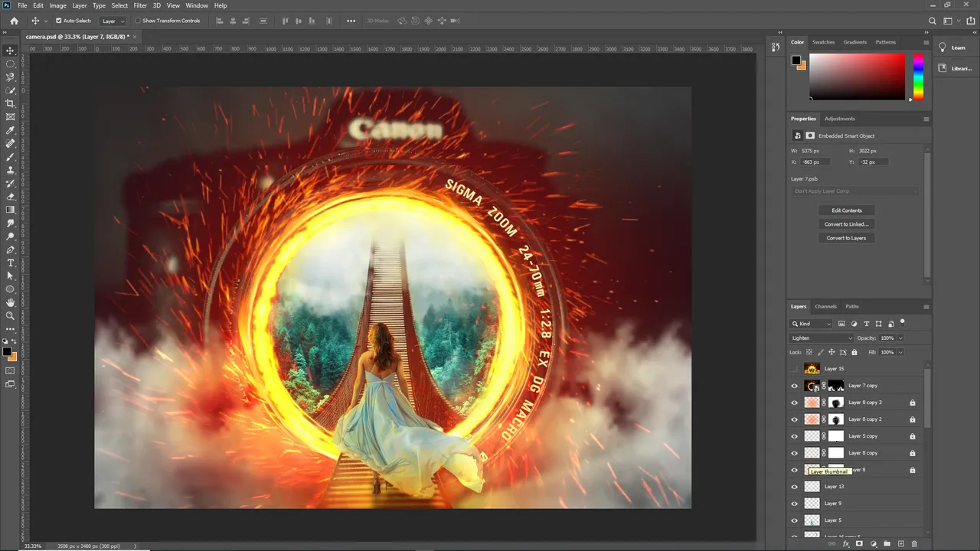Click the foreground color swatch in toolbox
980x551 pixels.
click(x=7, y=352)
